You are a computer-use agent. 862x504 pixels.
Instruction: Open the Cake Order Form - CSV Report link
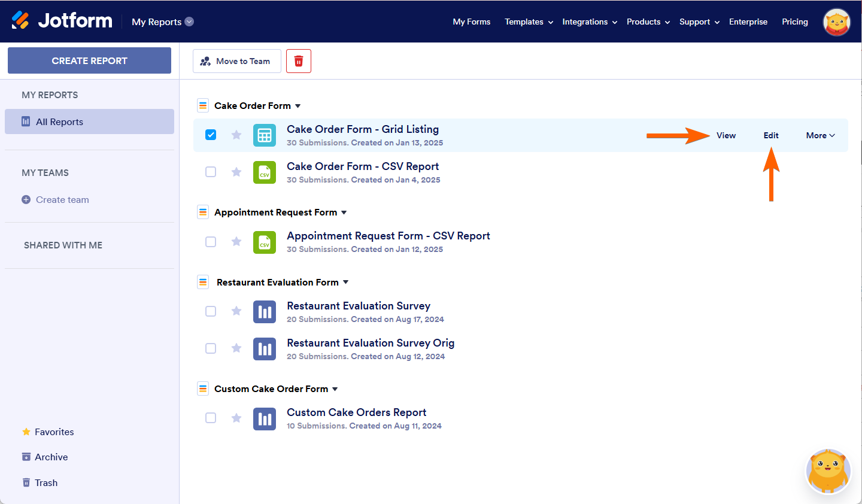363,166
